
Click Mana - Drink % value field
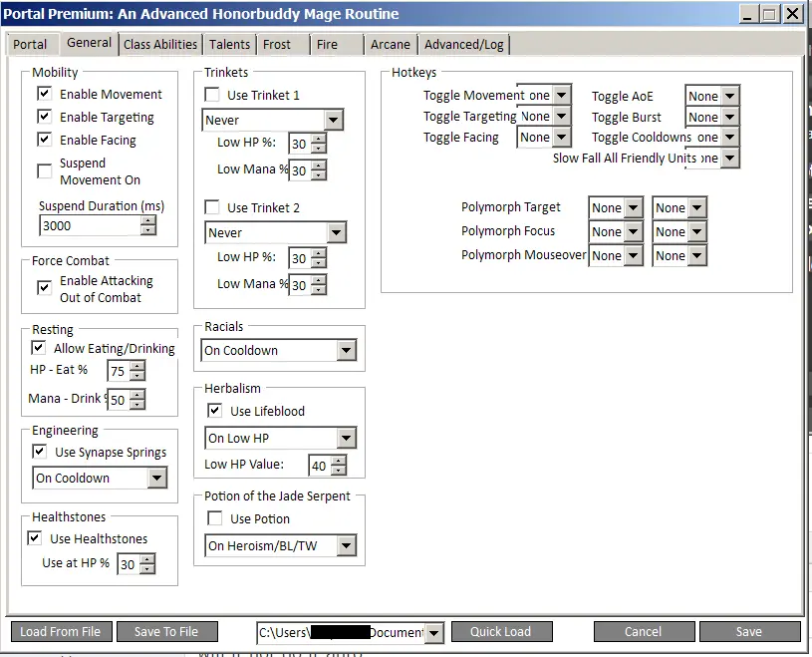click(119, 400)
